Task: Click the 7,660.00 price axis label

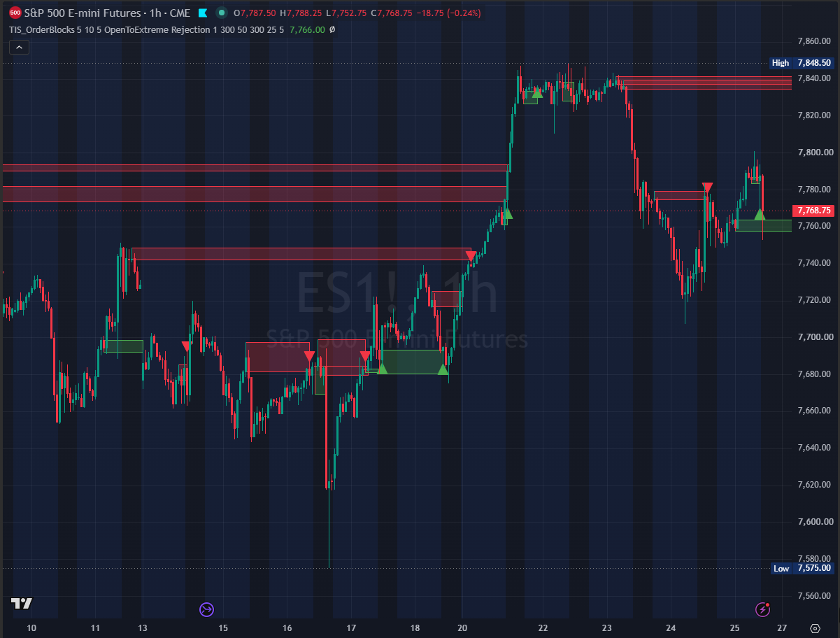Action: point(815,411)
